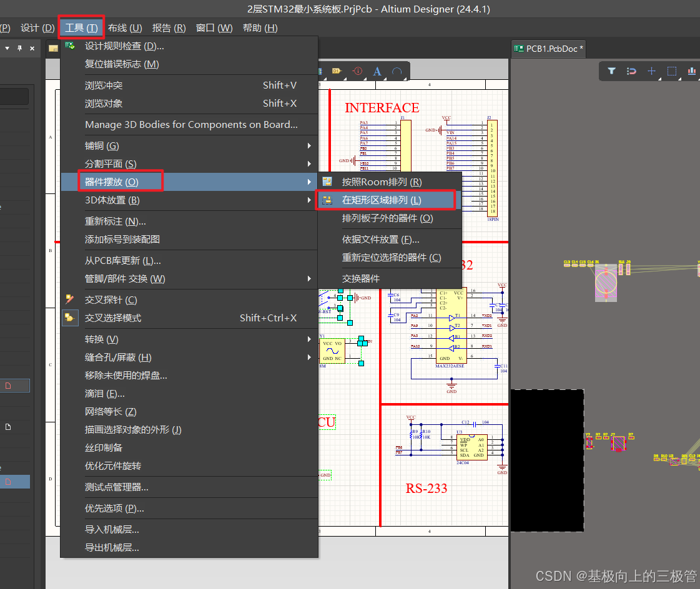Click the schematic place text A icon
The width and height of the screenshot is (700, 589).
[x=377, y=71]
